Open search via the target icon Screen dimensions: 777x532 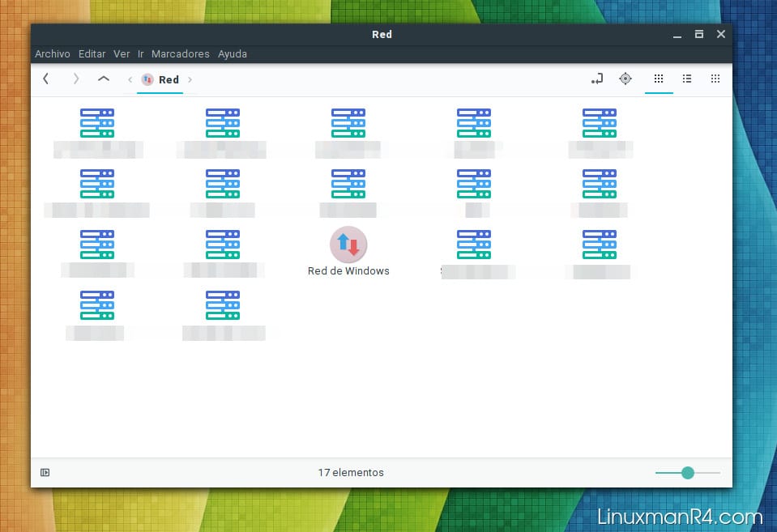pos(625,79)
